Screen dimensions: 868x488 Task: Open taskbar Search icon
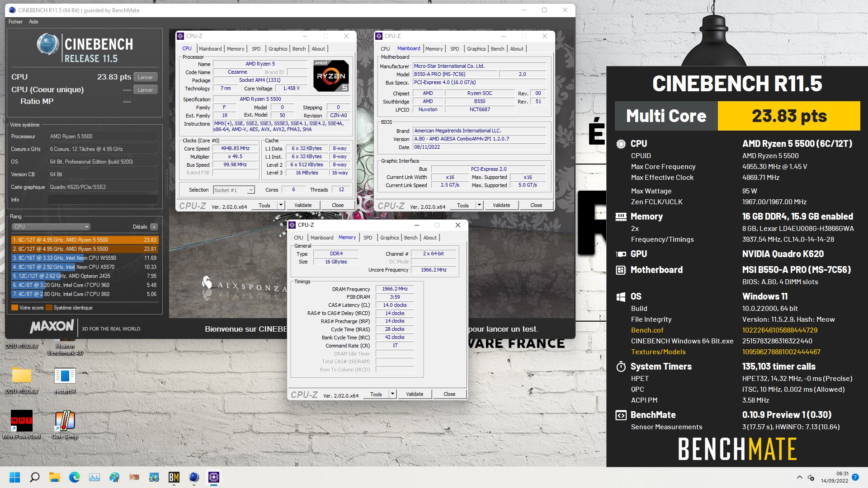35,477
